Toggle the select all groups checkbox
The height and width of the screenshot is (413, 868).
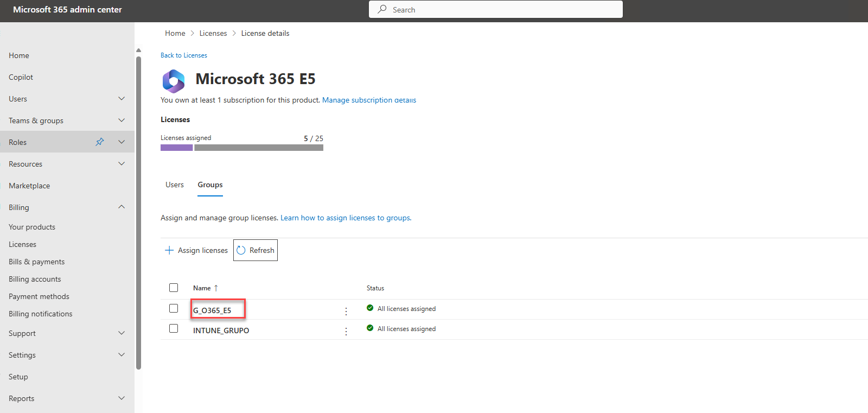coord(174,288)
